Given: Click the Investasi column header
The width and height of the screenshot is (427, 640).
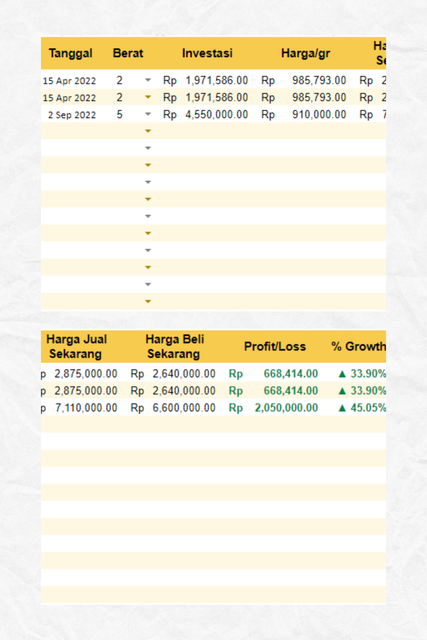Looking at the screenshot, I should (207, 53).
